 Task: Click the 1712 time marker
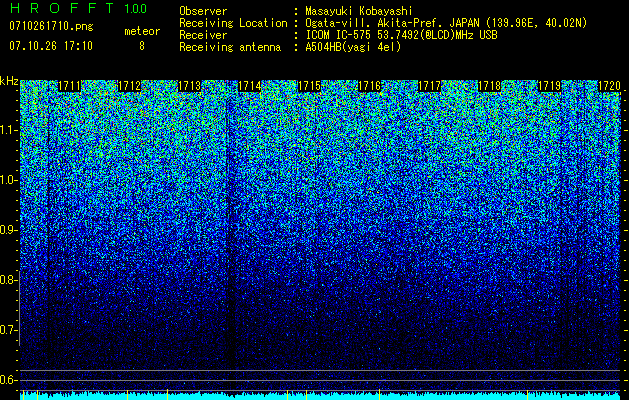(130, 86)
